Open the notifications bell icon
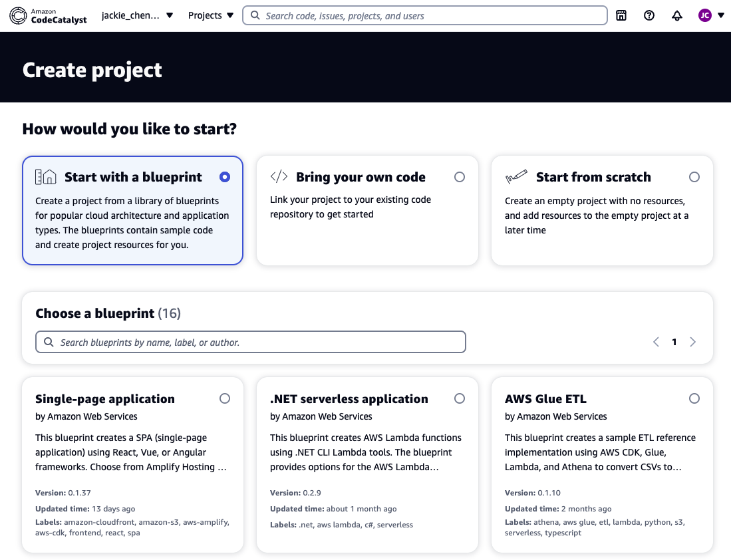Screen dimensions: 731x560 pyautogui.click(x=677, y=15)
